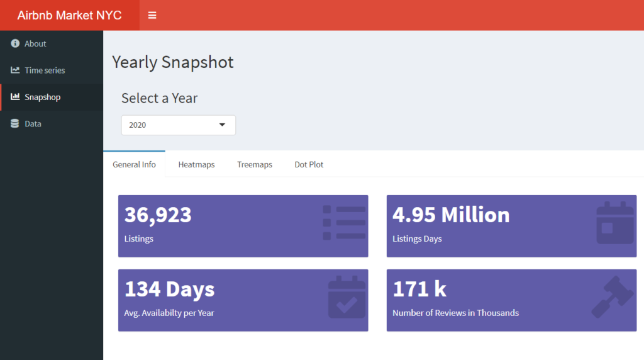Click the gavel icon in Reviews card
This screenshot has height=360, width=644.
click(x=613, y=298)
